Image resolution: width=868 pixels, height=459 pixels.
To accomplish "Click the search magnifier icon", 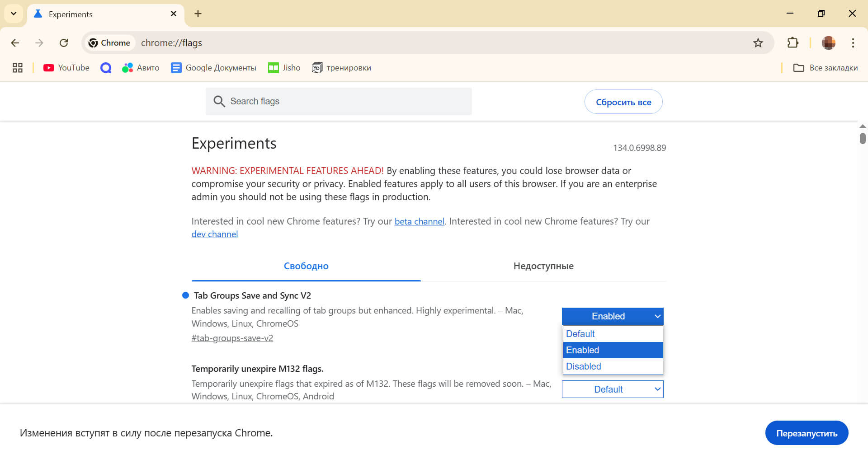I will [219, 101].
